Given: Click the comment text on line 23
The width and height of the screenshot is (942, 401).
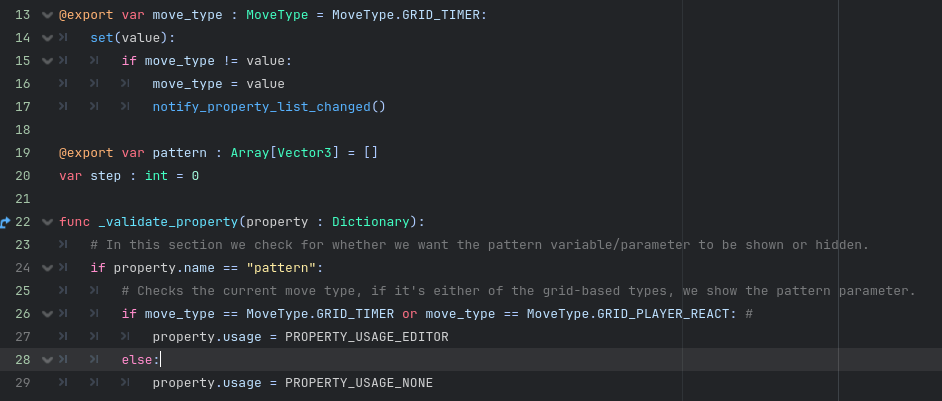Looking at the screenshot, I should [x=480, y=245].
